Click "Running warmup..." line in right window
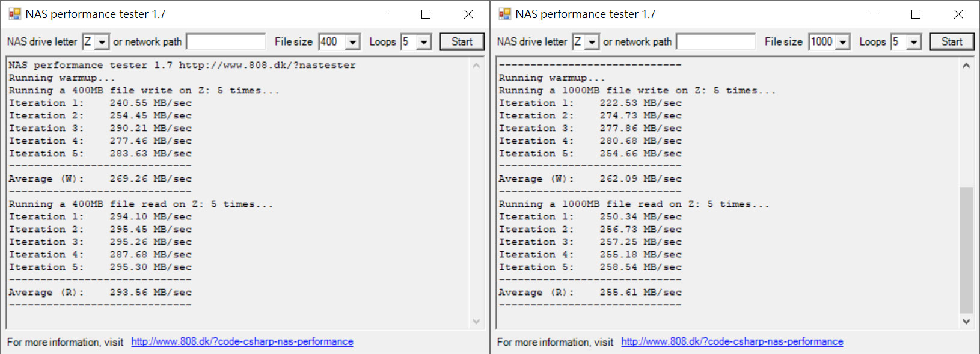The width and height of the screenshot is (980, 354). (552, 78)
